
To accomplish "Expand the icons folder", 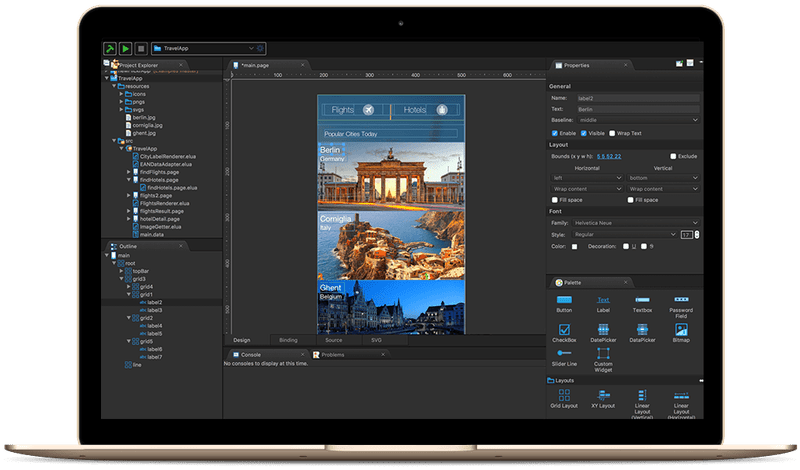I will click(x=121, y=94).
